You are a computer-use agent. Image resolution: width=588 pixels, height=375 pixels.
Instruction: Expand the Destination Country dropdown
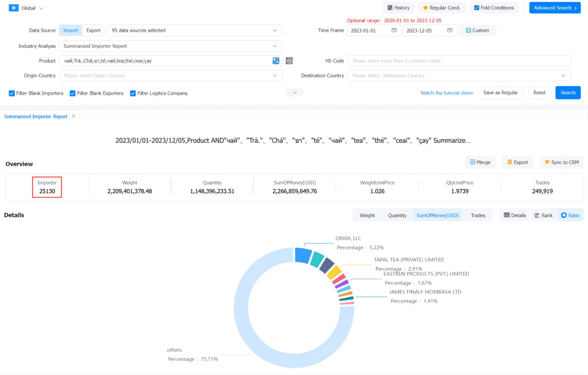pos(459,75)
